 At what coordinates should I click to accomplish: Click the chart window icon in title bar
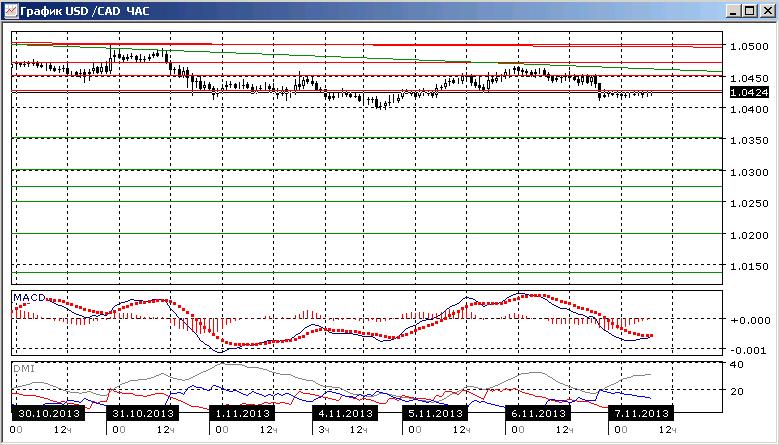click(x=10, y=10)
